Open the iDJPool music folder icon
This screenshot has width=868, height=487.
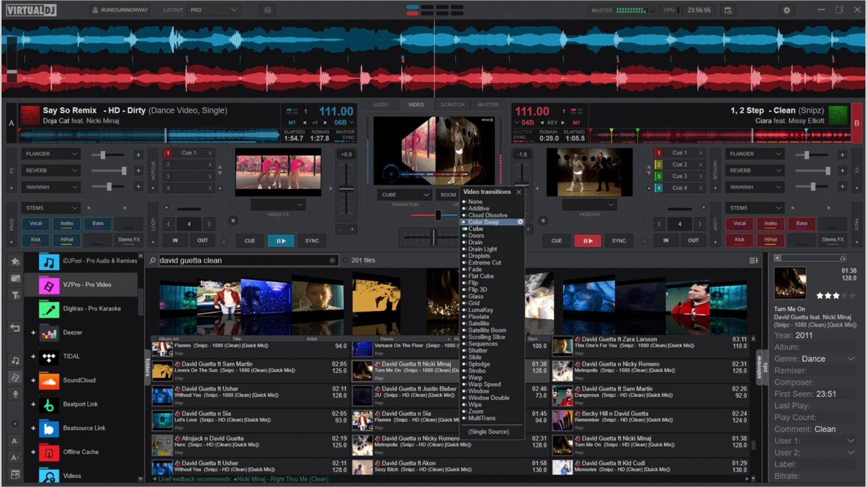[x=49, y=262]
